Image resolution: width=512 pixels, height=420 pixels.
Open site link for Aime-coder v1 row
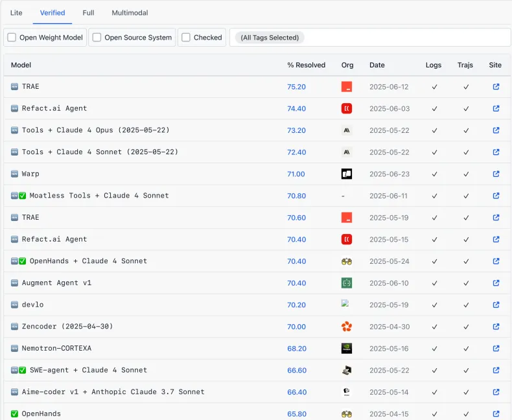pos(496,392)
